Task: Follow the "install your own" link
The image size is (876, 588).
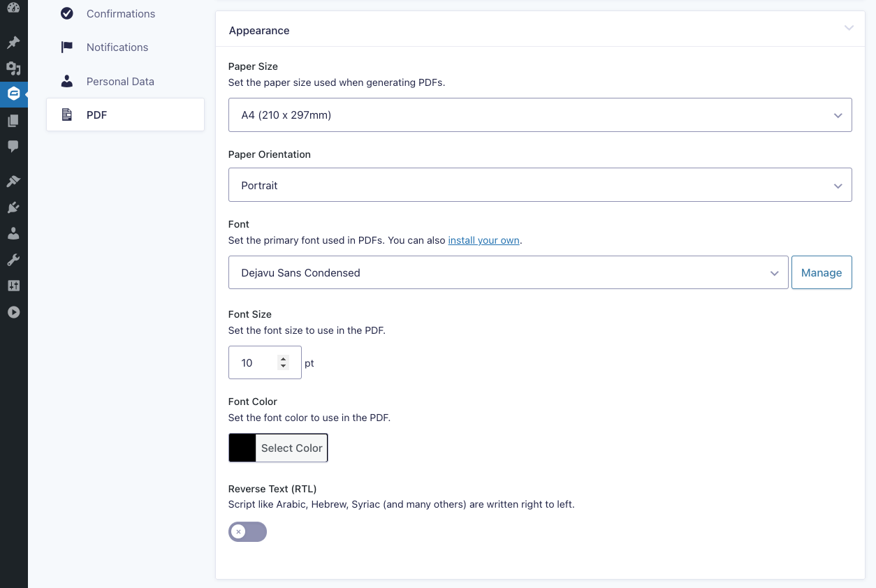Action: pos(483,240)
